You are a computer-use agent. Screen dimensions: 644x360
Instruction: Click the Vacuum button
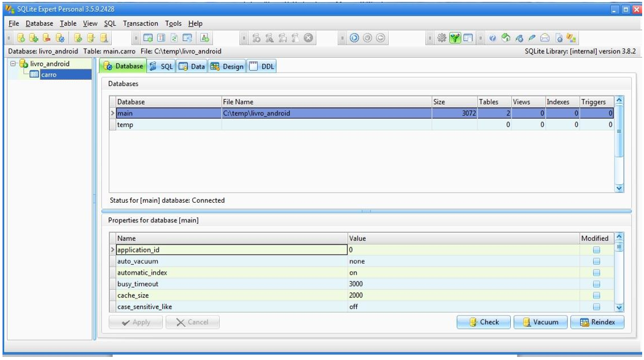coord(540,322)
